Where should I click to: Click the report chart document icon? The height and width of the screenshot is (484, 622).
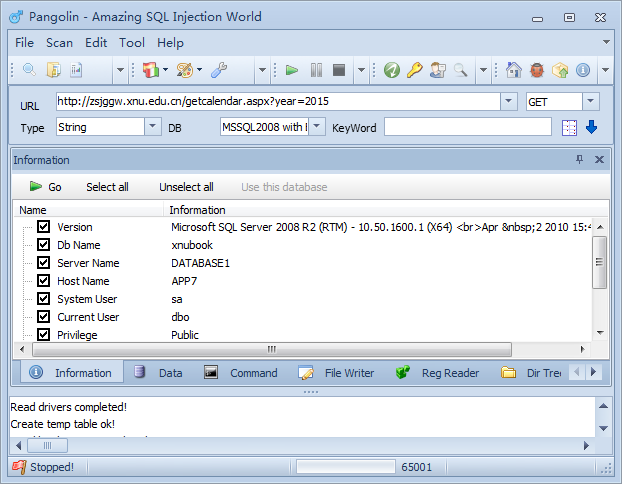coord(76,70)
